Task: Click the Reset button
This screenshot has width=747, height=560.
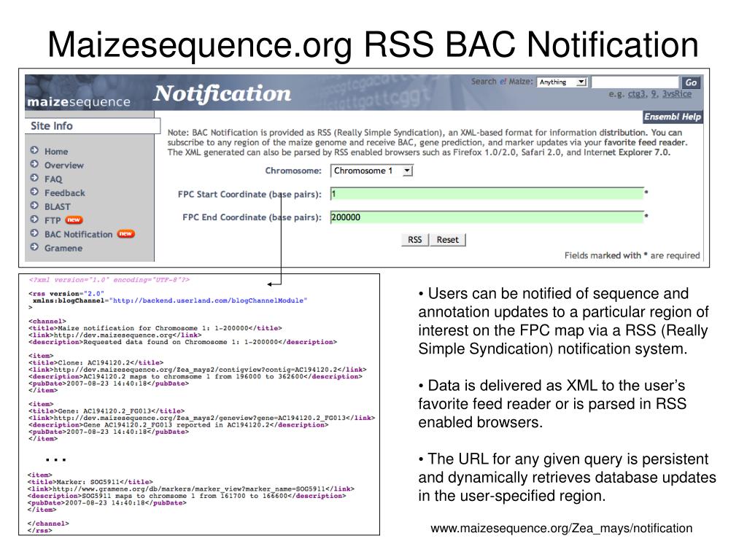Action: [x=448, y=239]
